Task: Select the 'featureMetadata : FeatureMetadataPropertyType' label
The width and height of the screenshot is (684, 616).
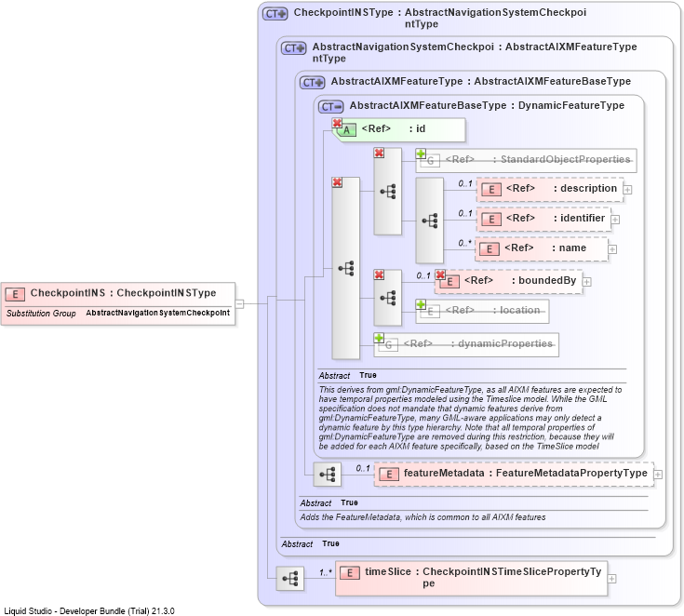Action: 525,473
